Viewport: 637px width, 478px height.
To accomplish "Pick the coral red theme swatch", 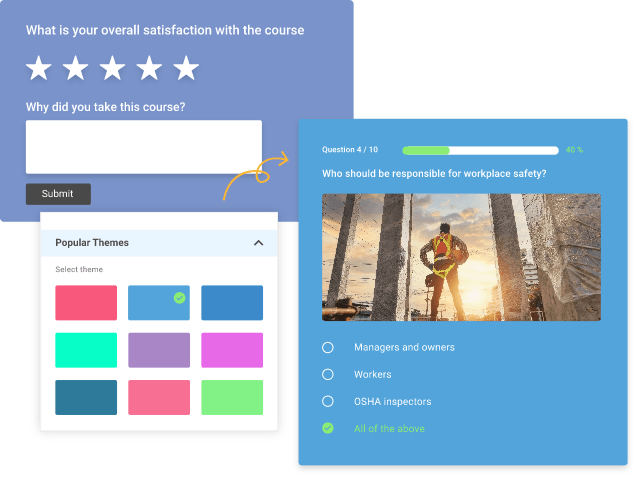I will 86,303.
